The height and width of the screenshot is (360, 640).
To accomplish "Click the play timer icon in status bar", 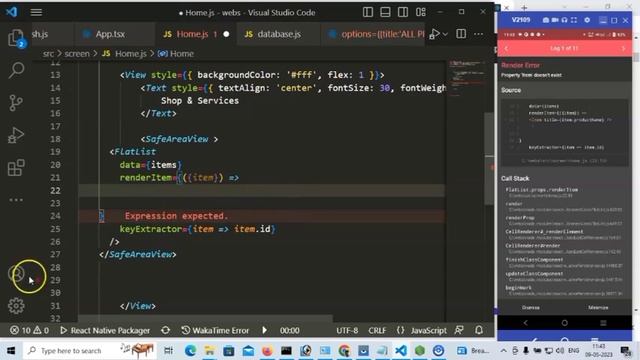I will coord(264,330).
